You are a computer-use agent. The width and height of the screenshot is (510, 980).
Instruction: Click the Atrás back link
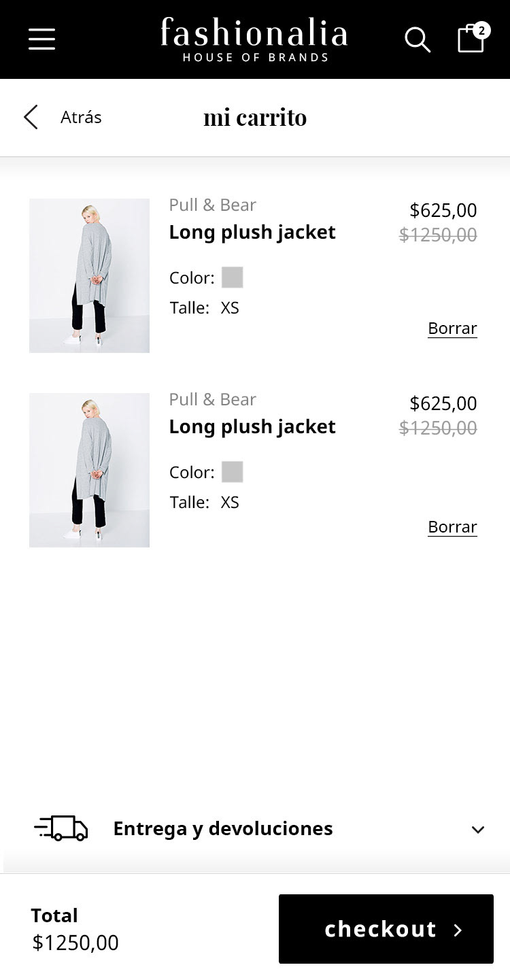(x=81, y=117)
